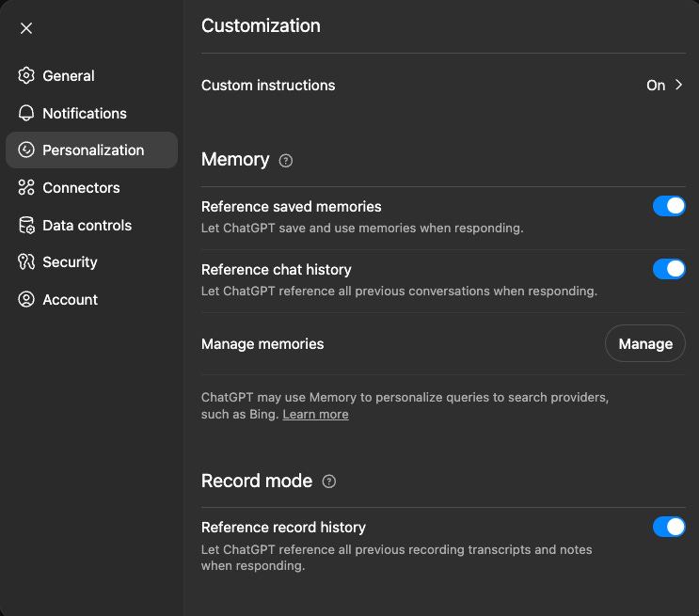Switch to the Security settings section
Image resolution: width=699 pixels, height=616 pixels.
(70, 262)
